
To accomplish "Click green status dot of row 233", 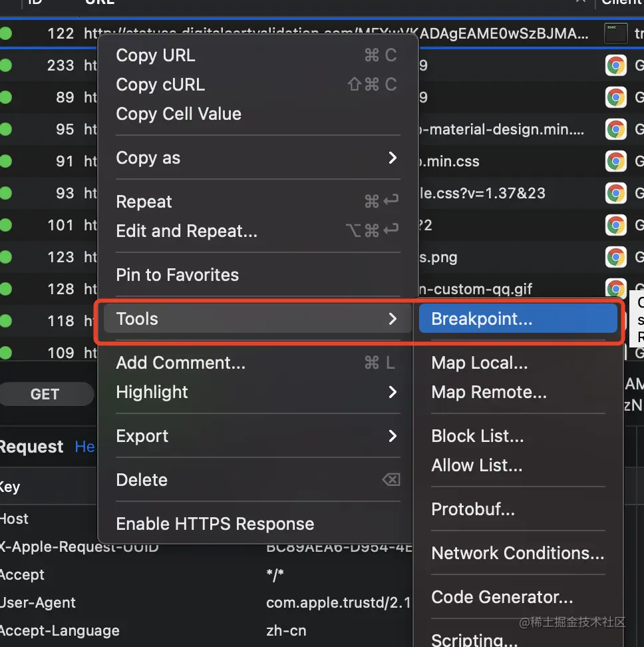I will point(5,65).
